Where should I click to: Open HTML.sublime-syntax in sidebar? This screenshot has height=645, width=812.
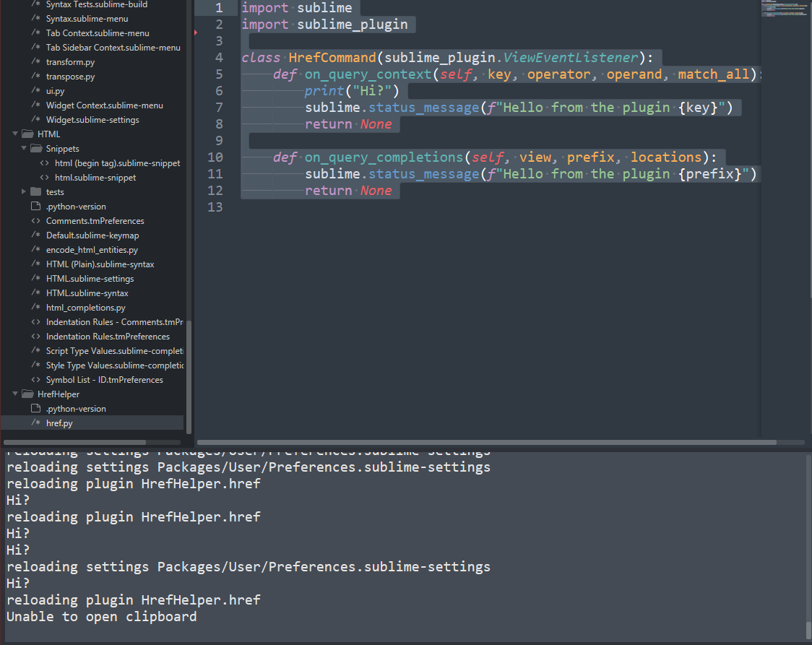pyautogui.click(x=87, y=293)
